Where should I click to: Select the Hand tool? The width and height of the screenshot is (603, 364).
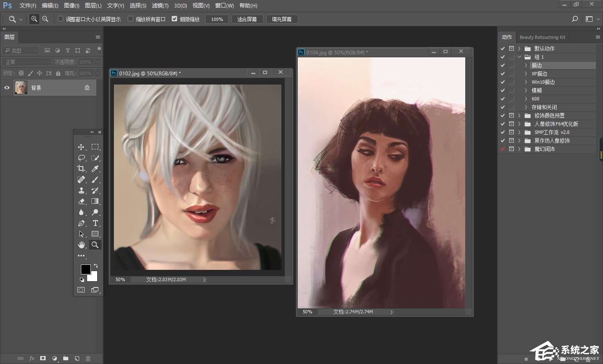[81, 245]
